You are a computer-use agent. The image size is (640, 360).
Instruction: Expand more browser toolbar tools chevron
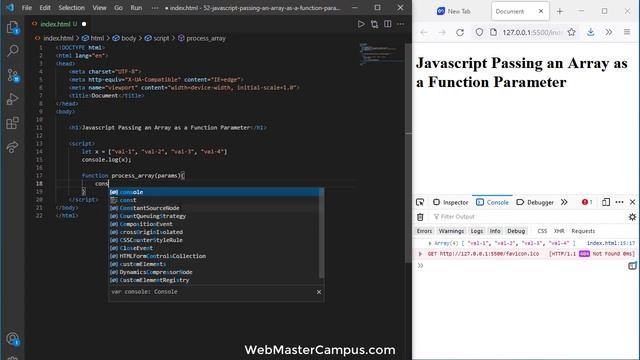[x=609, y=32]
